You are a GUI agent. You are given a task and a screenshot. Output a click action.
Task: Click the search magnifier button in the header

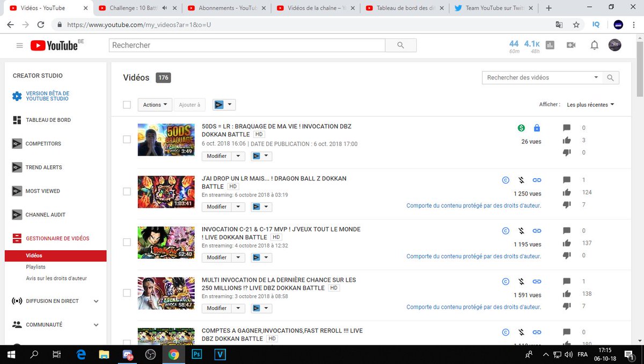[x=401, y=46]
